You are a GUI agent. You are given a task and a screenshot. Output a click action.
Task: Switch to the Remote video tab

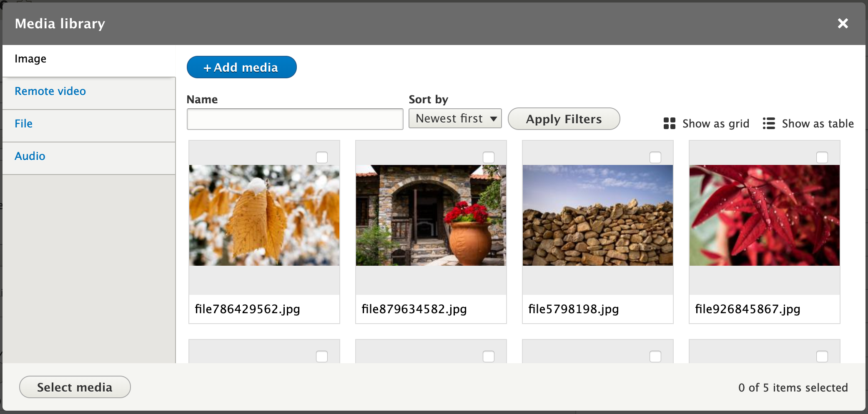pos(50,91)
